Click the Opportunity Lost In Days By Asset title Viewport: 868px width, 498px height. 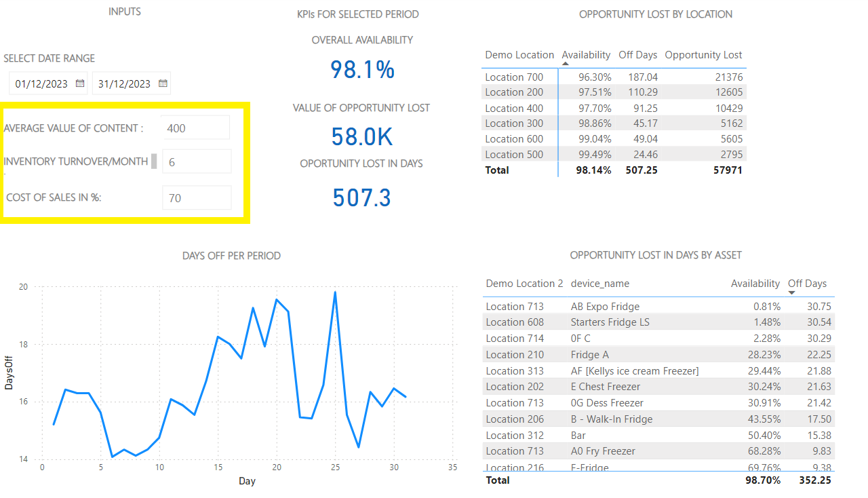656,255
